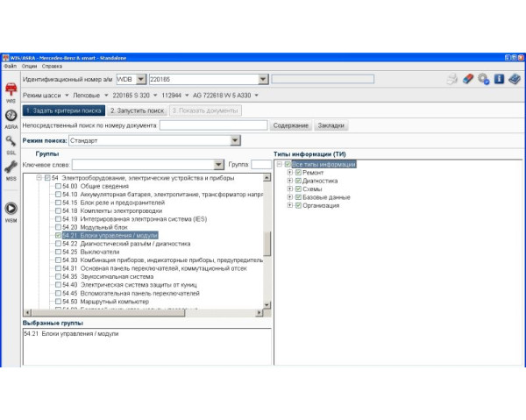Launch the WSM module
The height and width of the screenshot is (420, 526).
11,211
